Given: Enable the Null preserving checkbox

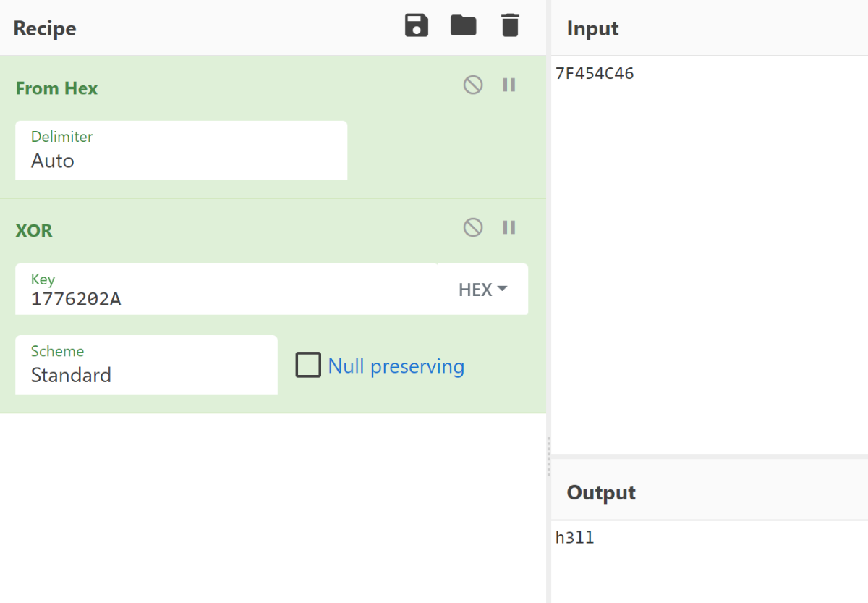Looking at the screenshot, I should click(x=308, y=365).
